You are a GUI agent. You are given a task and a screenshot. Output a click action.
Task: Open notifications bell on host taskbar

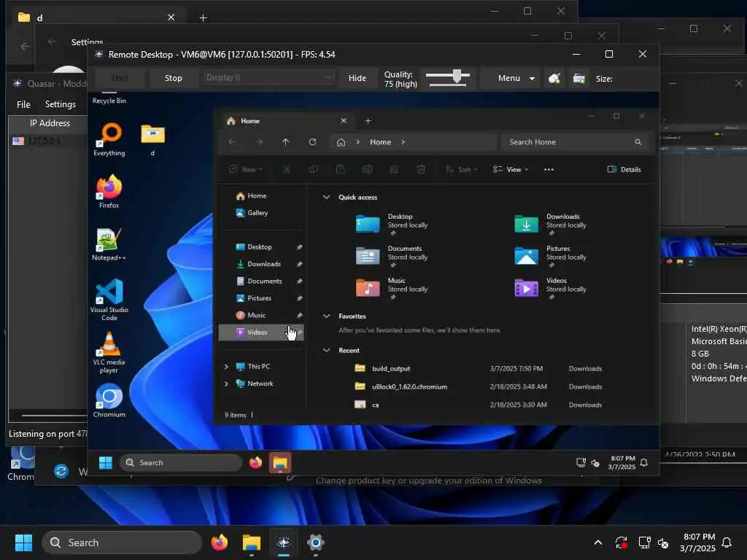727,542
